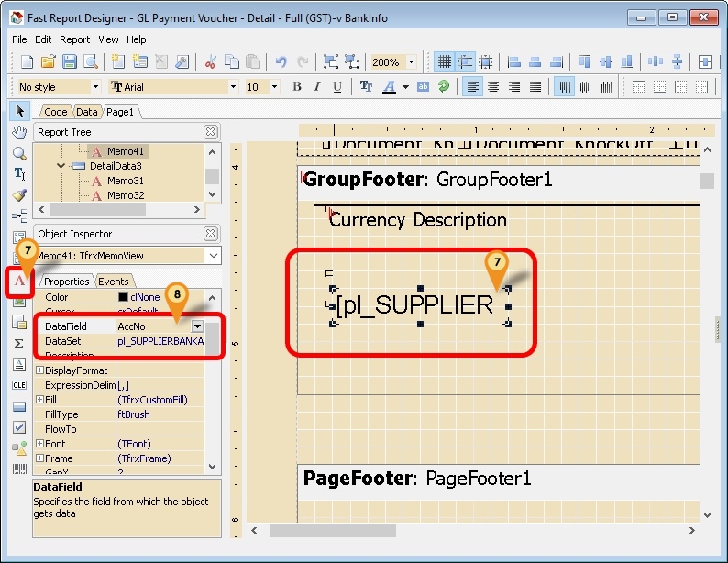Expand the Font property node
Viewport: 728px width, 563px height.
pos(39,444)
